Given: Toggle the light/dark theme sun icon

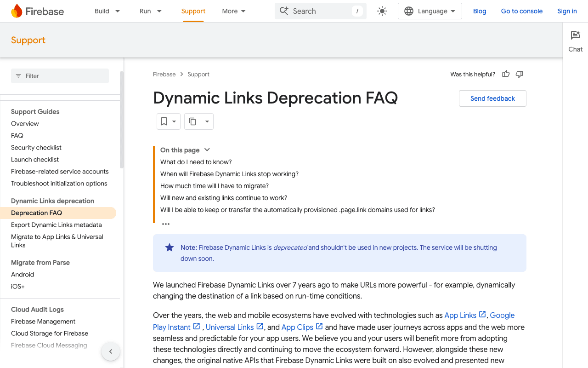Looking at the screenshot, I should (x=382, y=11).
